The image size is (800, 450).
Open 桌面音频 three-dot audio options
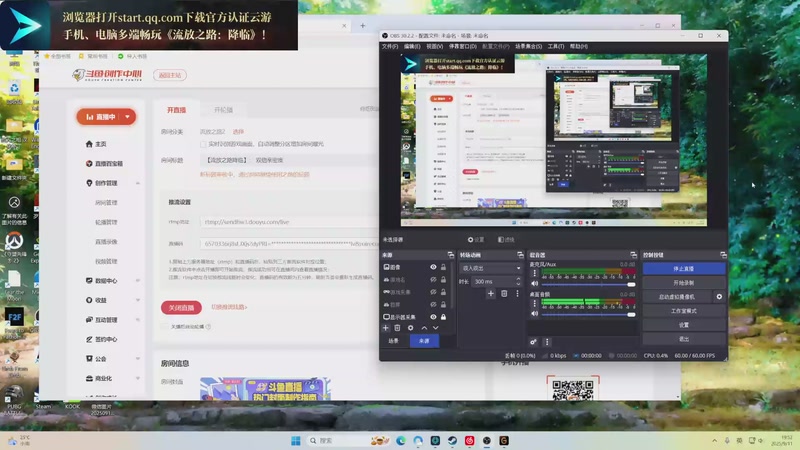(534, 304)
